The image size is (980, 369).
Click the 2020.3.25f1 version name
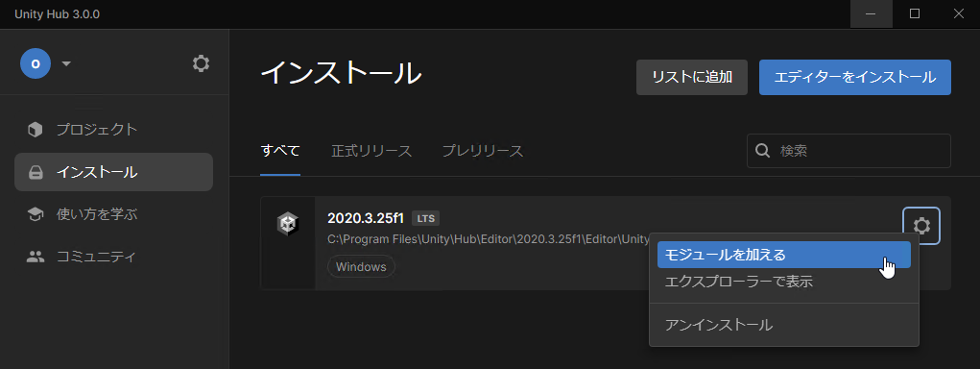click(x=366, y=218)
